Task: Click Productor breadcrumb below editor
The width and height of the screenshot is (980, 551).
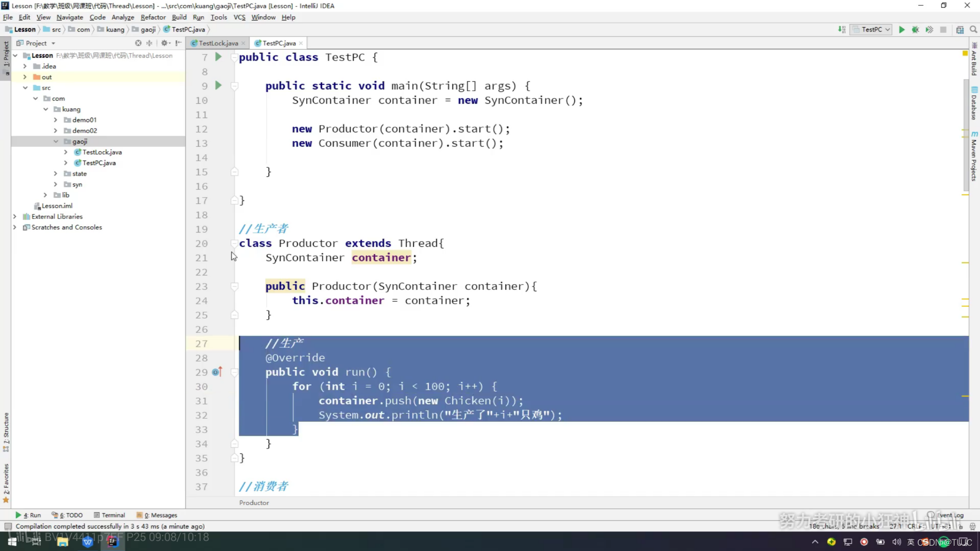Action: click(x=254, y=503)
